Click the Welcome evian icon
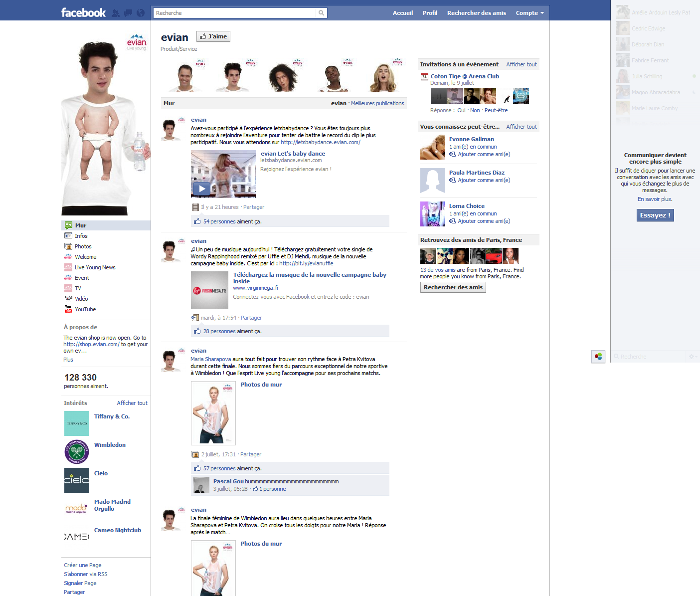This screenshot has width=700, height=596. tap(68, 257)
